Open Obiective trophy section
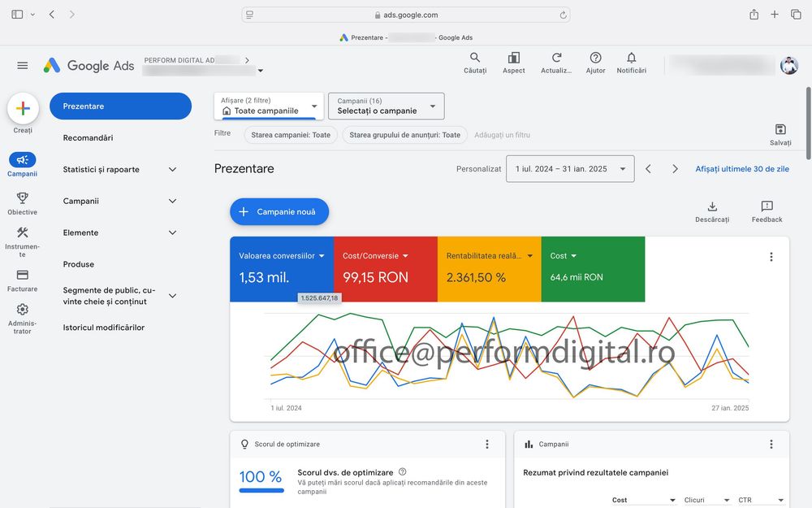 22,203
